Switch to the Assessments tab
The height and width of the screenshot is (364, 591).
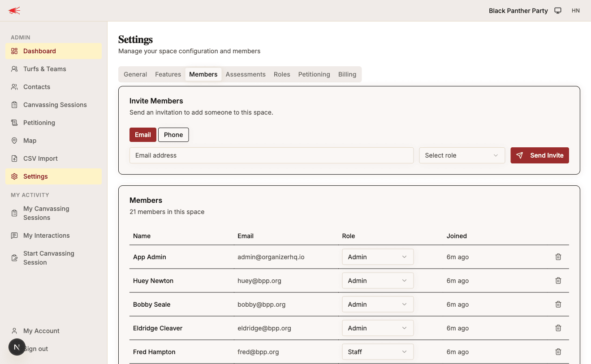click(x=246, y=74)
